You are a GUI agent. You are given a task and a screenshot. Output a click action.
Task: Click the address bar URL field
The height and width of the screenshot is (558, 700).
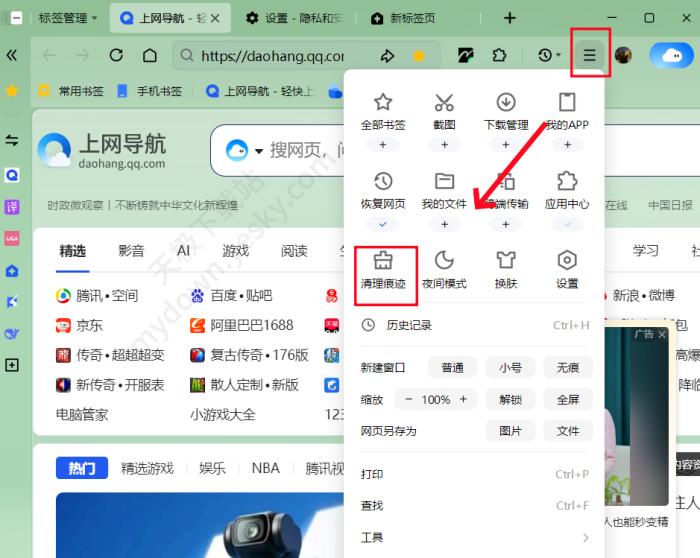click(x=272, y=56)
